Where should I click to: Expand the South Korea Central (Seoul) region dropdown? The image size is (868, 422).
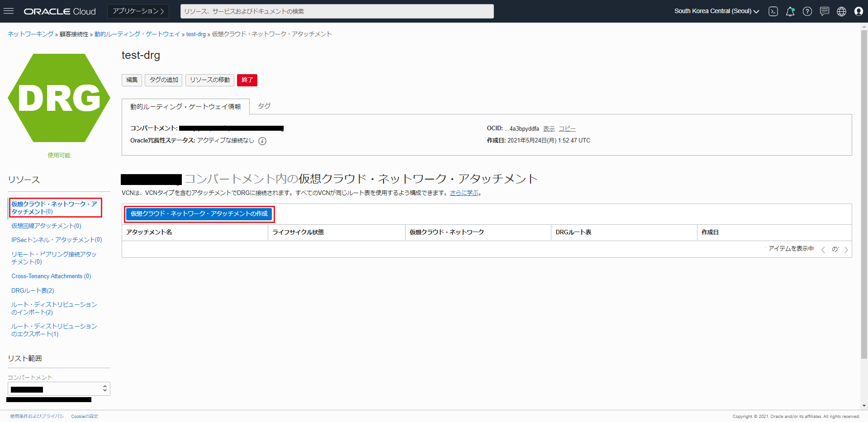coord(716,11)
